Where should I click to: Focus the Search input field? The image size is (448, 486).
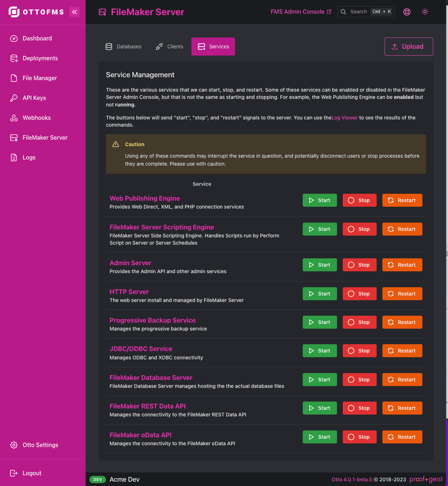tap(359, 12)
